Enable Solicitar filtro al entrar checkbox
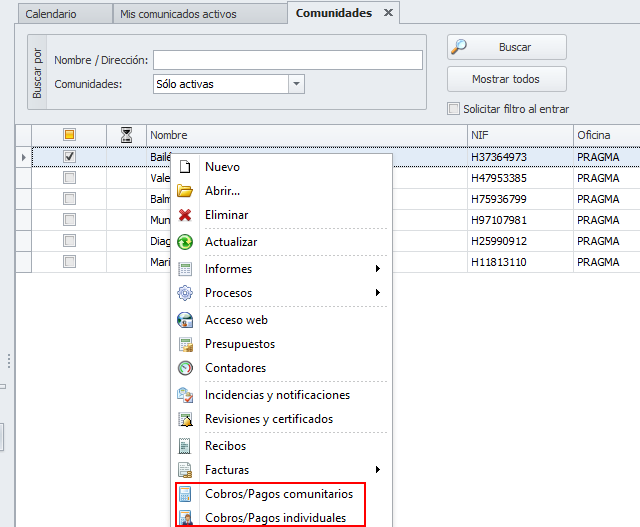Screen dimensions: 640x527 pyautogui.click(x=453, y=109)
